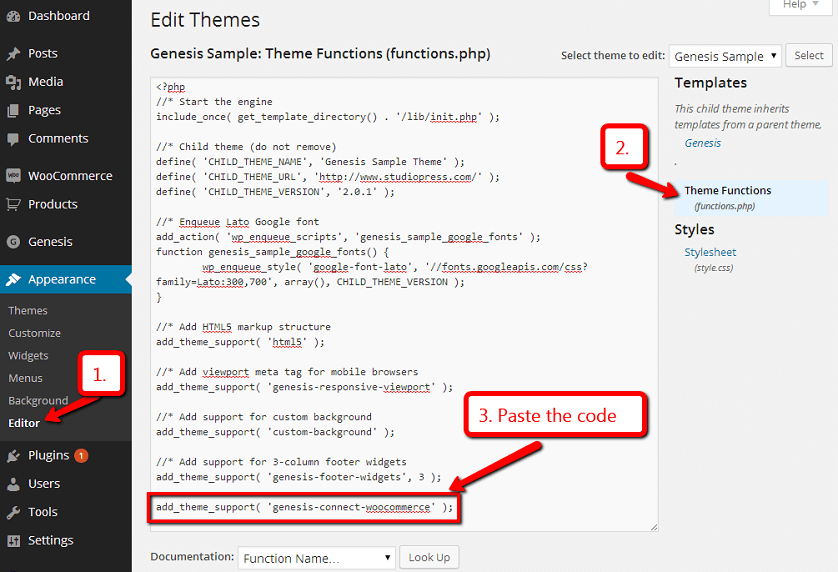Click the genesis-footer-widgets code line

(x=299, y=477)
